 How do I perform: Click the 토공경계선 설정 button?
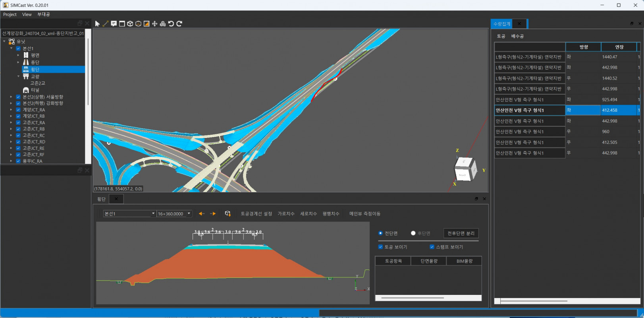[x=256, y=214]
